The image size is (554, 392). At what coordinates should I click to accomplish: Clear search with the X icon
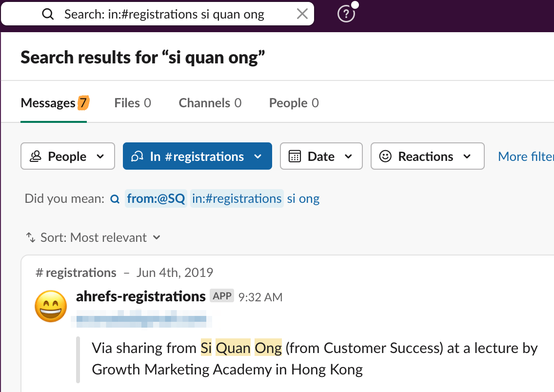302,14
